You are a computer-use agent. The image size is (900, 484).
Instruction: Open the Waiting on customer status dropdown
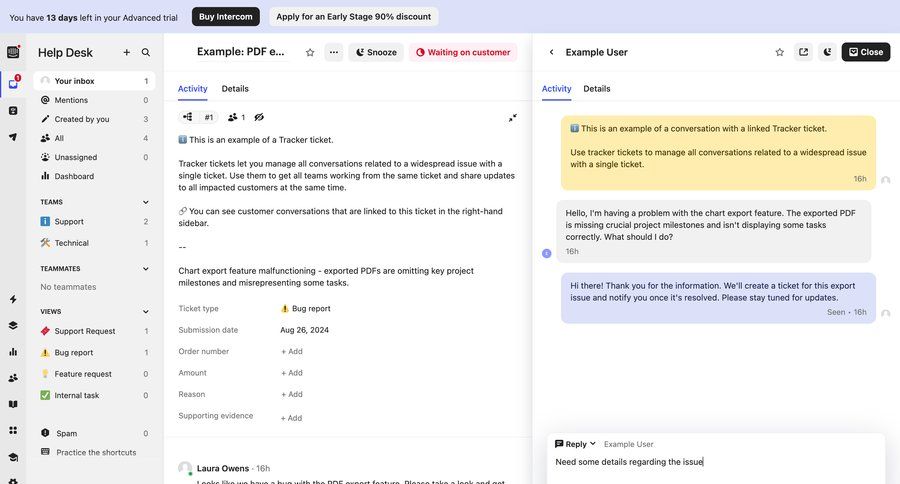click(x=463, y=52)
